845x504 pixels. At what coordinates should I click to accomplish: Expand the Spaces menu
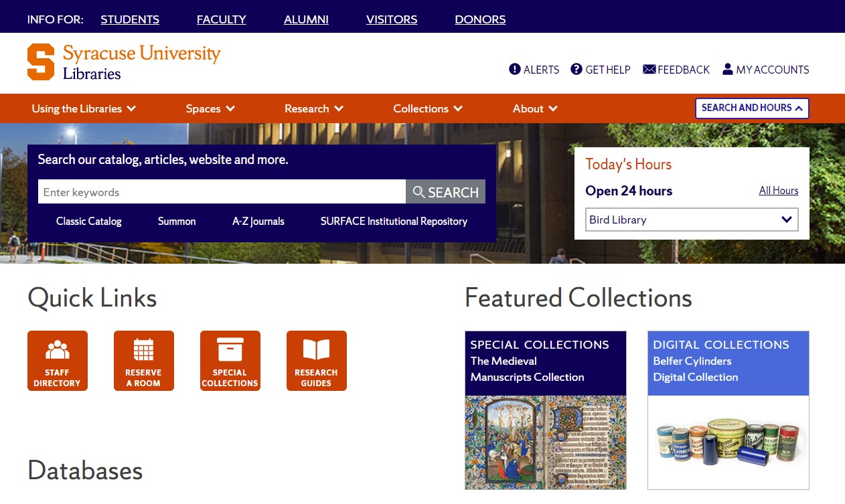coord(210,108)
